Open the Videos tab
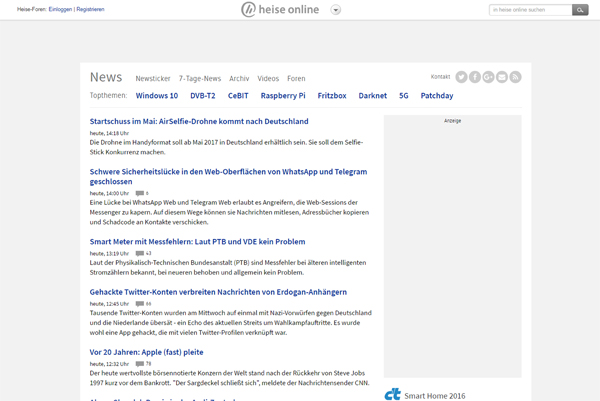Viewport: 600px width, 401px height. tap(268, 78)
